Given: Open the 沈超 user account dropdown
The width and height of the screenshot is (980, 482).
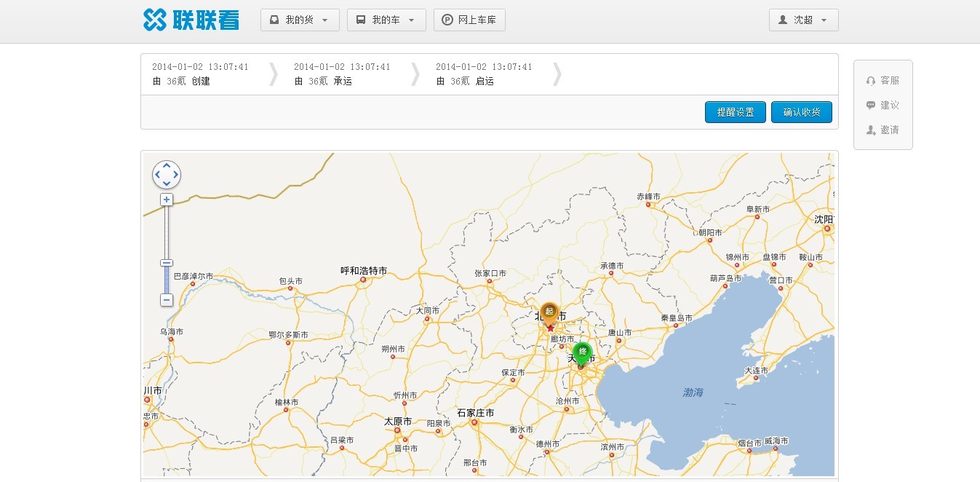Looking at the screenshot, I should click(803, 20).
